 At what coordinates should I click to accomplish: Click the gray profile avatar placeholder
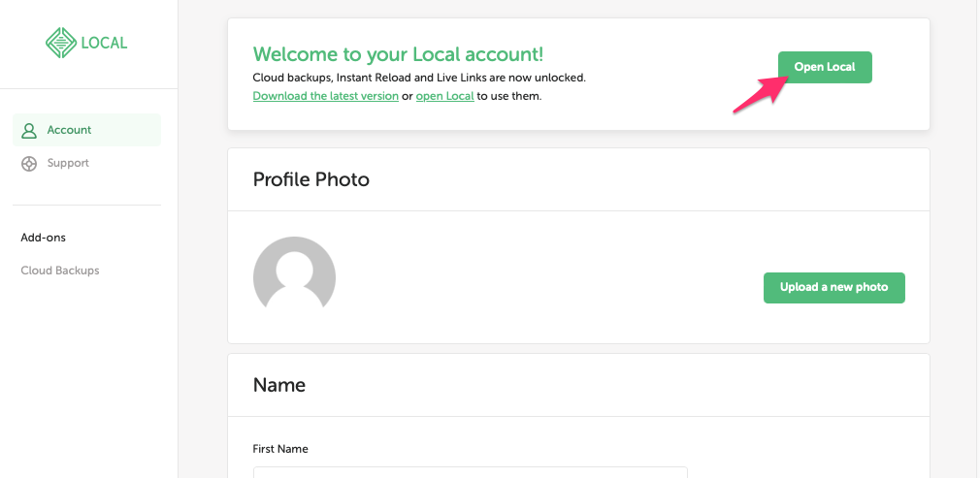pyautogui.click(x=294, y=278)
